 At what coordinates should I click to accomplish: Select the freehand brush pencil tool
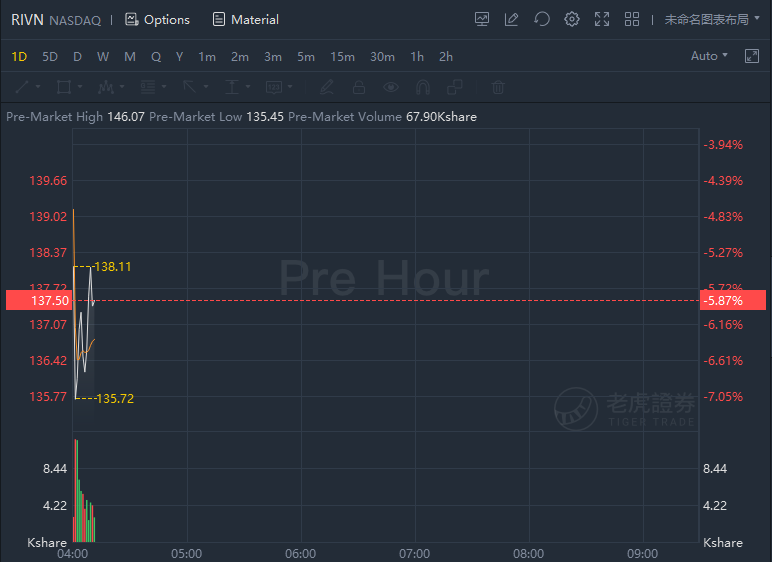(327, 87)
